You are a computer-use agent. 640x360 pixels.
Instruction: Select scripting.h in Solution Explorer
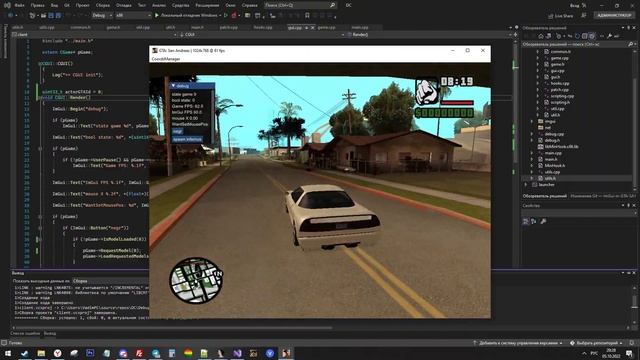(x=560, y=102)
